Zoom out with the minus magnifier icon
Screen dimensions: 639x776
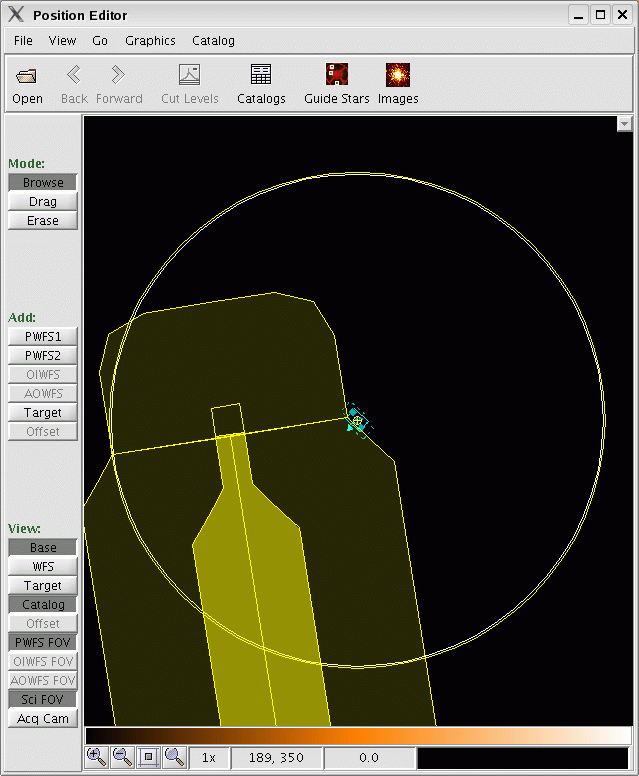pyautogui.click(x=122, y=757)
